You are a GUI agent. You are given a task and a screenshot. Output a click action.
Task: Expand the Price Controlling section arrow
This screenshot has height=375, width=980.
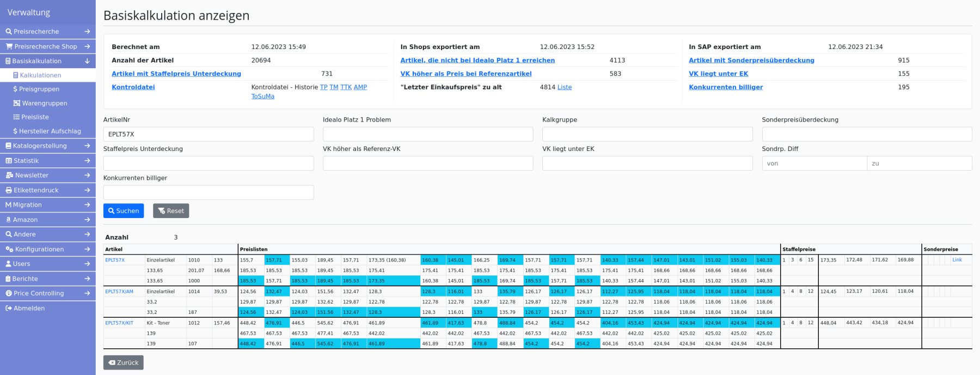pos(87,293)
